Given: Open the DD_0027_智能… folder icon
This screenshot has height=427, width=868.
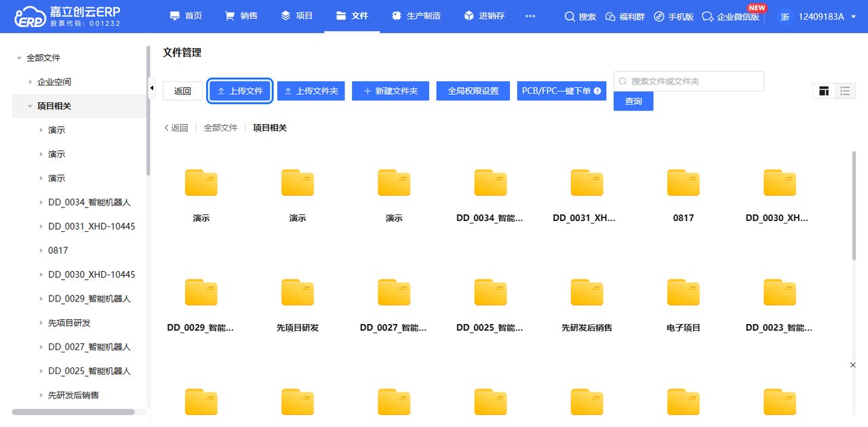Looking at the screenshot, I should [x=394, y=292].
